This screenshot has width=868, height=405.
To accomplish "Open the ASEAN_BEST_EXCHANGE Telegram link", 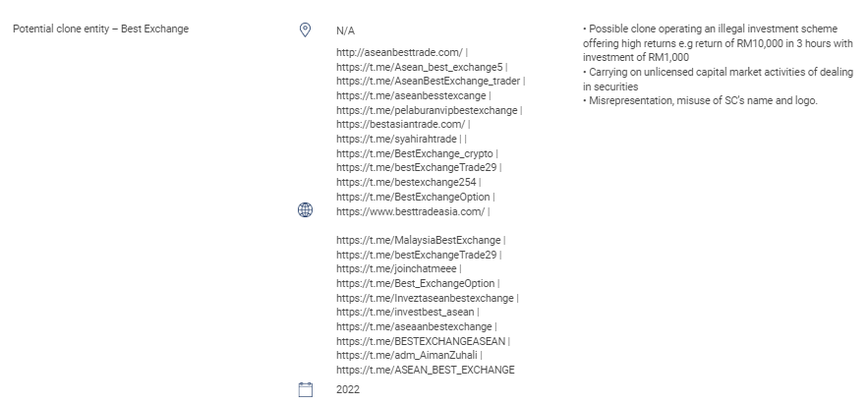I will coord(425,370).
